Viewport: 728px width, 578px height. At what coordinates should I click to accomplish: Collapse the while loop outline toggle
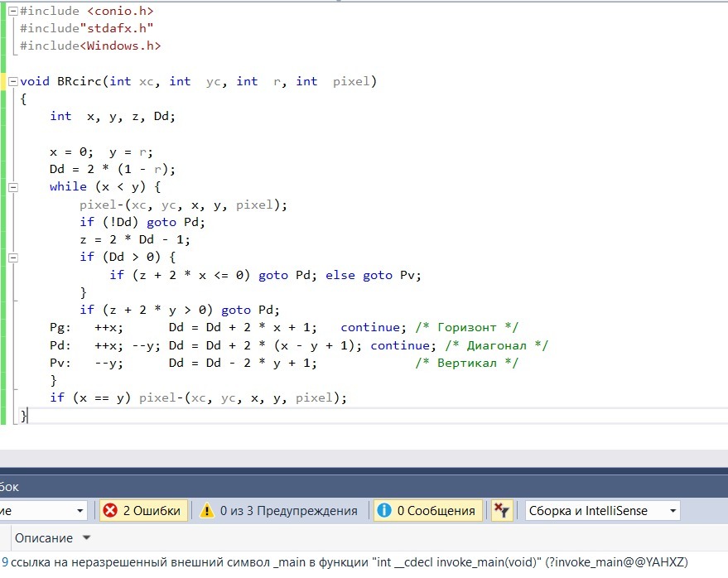13,187
